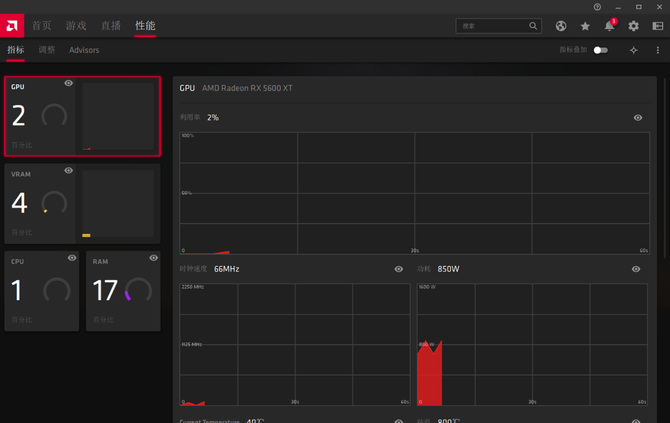Open the settings gear icon
This screenshot has width=670, height=423.
(x=633, y=26)
